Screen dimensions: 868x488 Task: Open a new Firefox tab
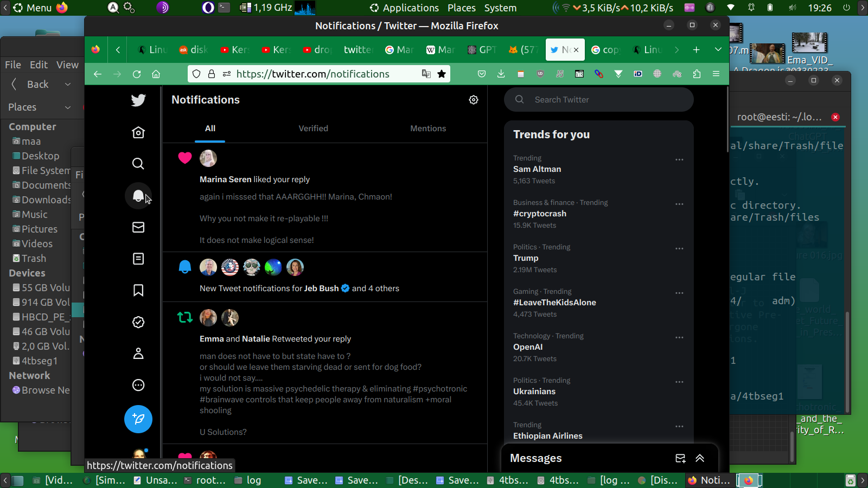[x=696, y=50]
